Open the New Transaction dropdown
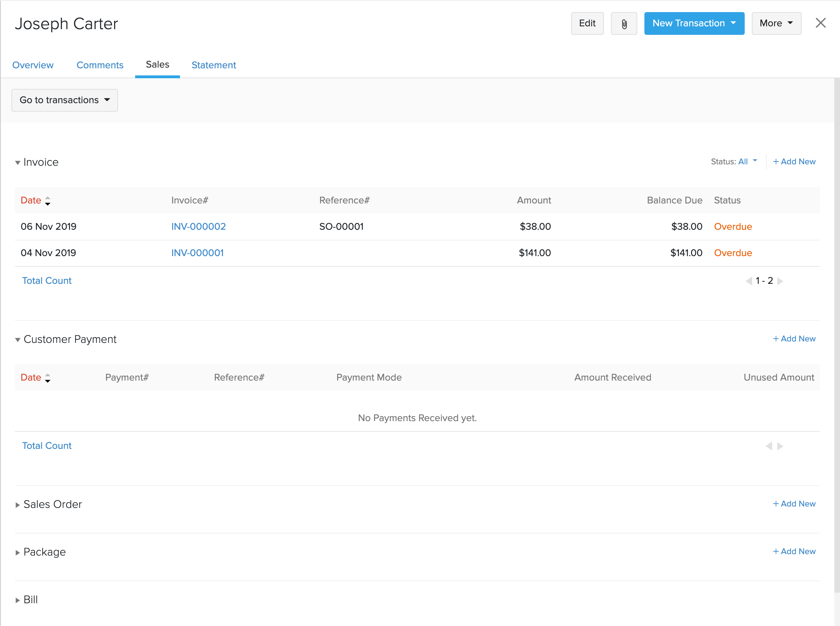 tap(694, 23)
